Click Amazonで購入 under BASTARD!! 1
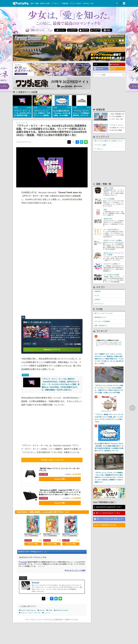Screen dimensions: 138x644 33,544
